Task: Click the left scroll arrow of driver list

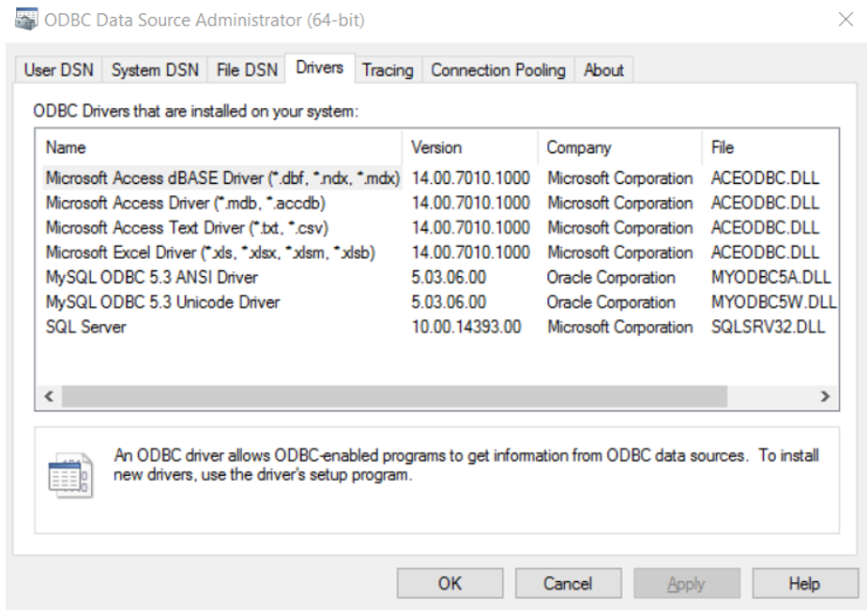Action: coord(49,396)
